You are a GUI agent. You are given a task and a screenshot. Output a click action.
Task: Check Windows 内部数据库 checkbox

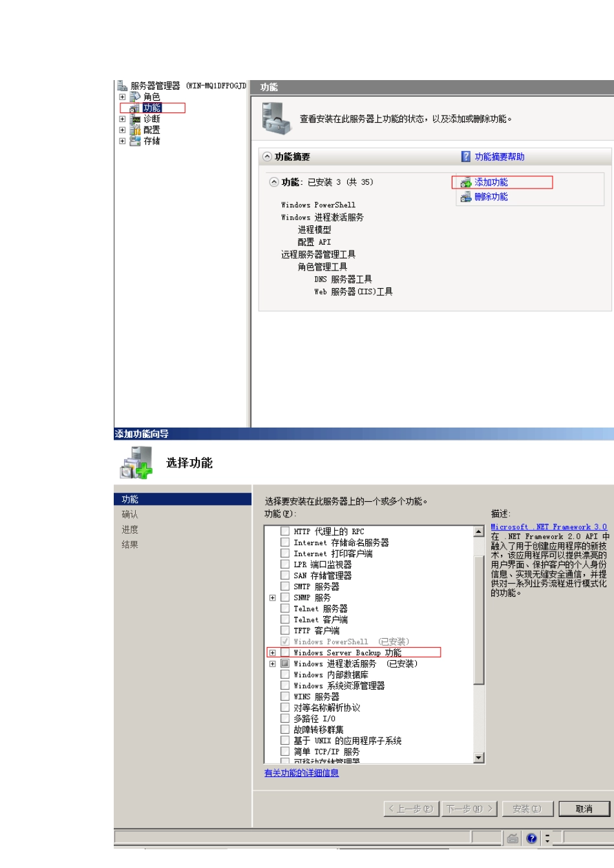tap(285, 674)
